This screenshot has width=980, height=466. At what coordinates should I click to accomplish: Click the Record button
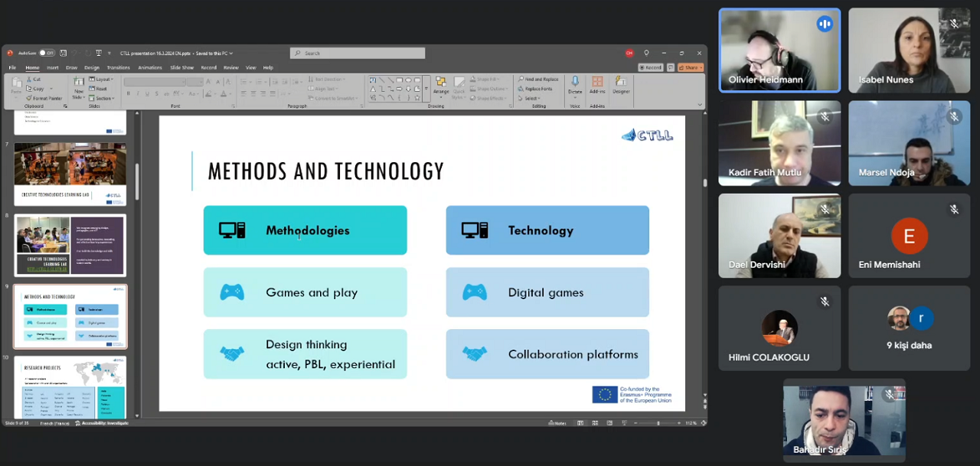651,67
